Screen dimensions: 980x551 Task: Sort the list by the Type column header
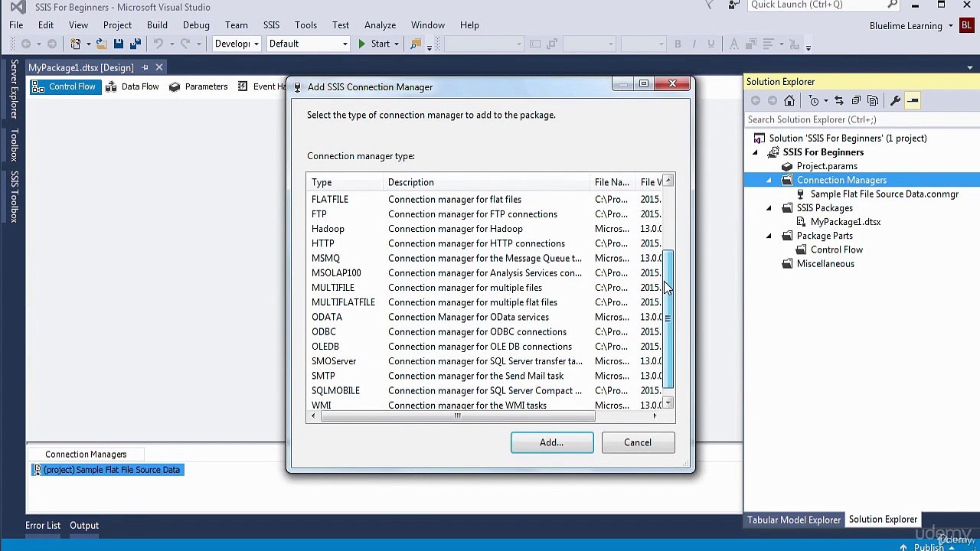coord(345,182)
